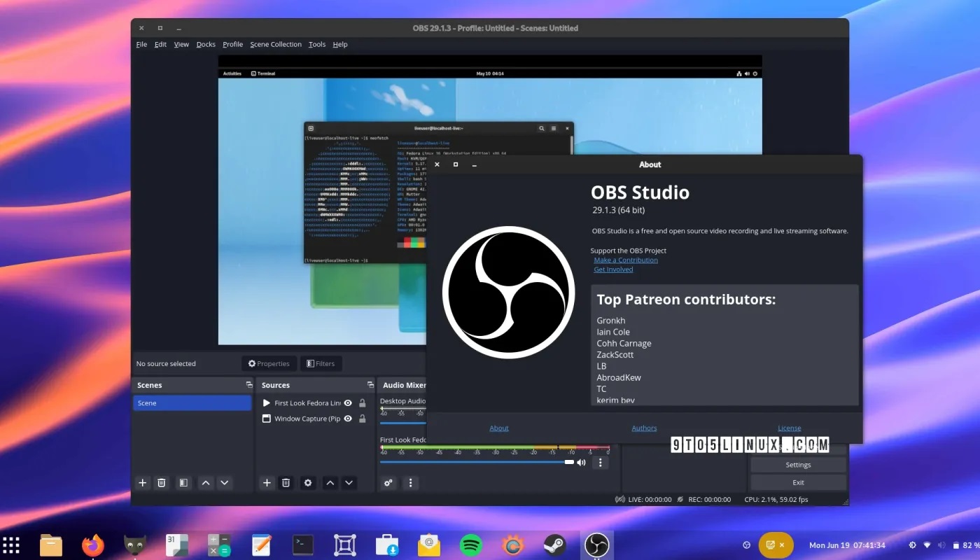Hide the First Look Fedora source
Screen dimensions: 980x560
(x=348, y=403)
